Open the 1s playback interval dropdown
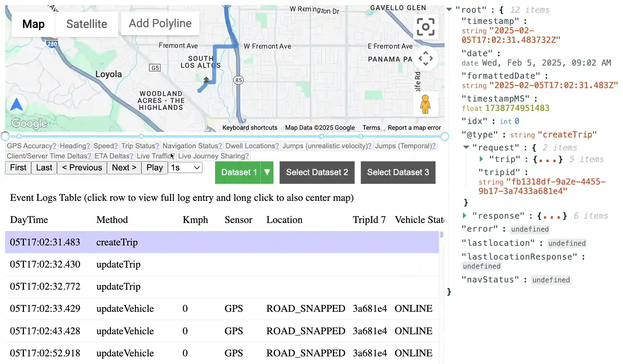623x364 pixels. click(185, 167)
